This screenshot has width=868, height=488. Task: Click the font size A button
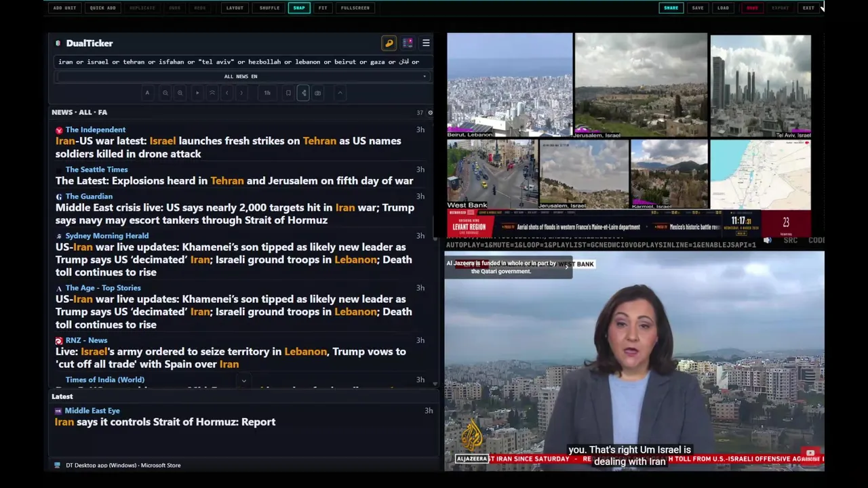(147, 93)
